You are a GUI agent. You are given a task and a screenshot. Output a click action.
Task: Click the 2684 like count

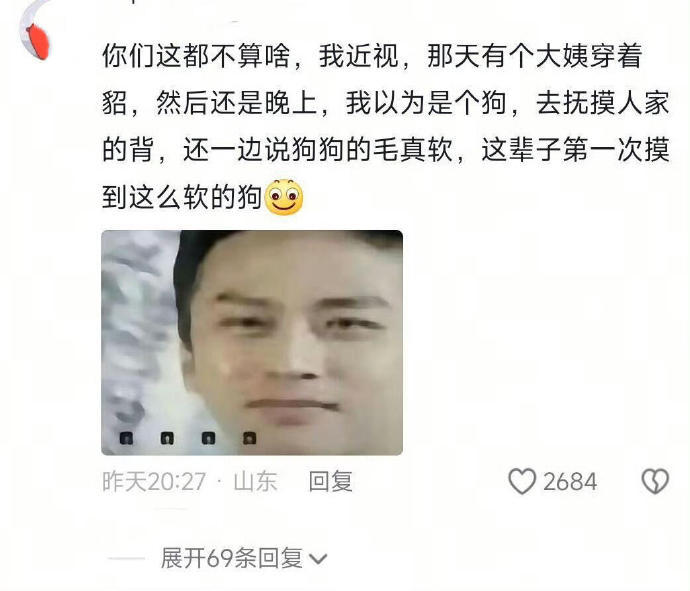pyautogui.click(x=570, y=481)
